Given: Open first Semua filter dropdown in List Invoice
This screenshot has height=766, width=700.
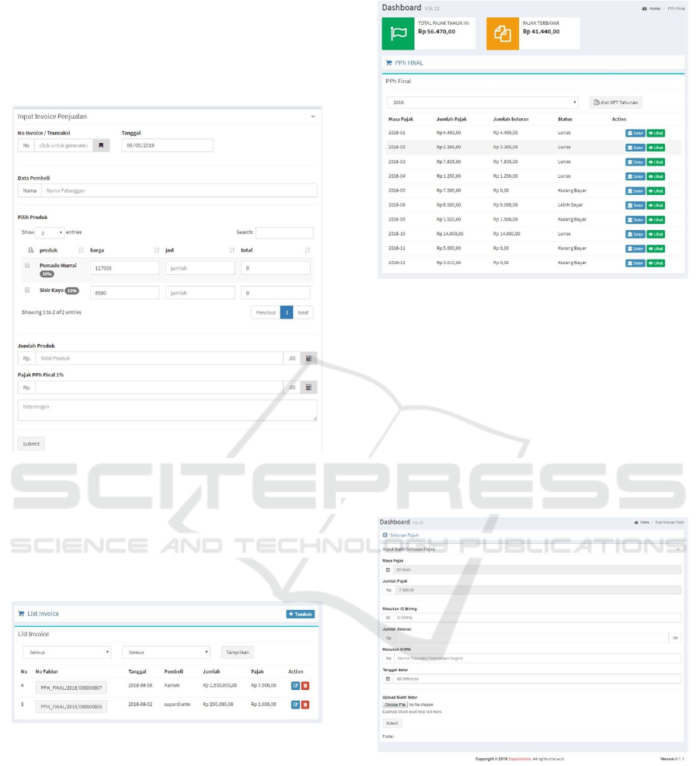Looking at the screenshot, I should click(67, 653).
